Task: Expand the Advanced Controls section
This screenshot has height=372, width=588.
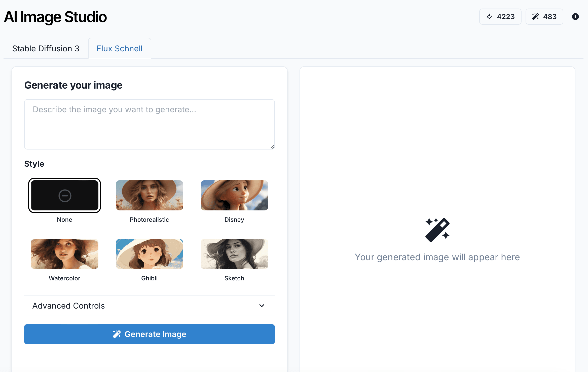Action: coord(150,306)
